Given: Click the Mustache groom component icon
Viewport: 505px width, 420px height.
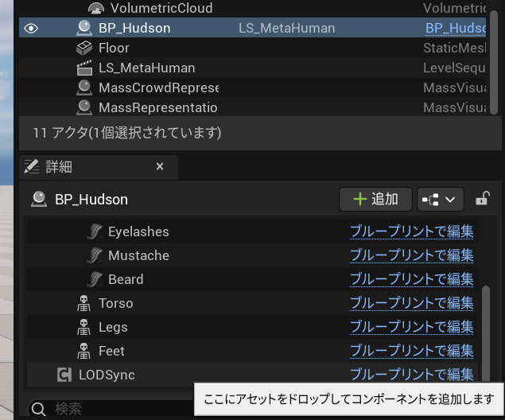Looking at the screenshot, I should (95, 256).
